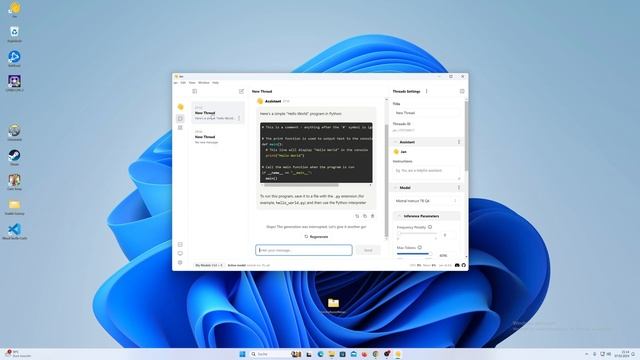This screenshot has width=640, height=360.
Task: Select second New Thread with no messages
Action: point(218,137)
